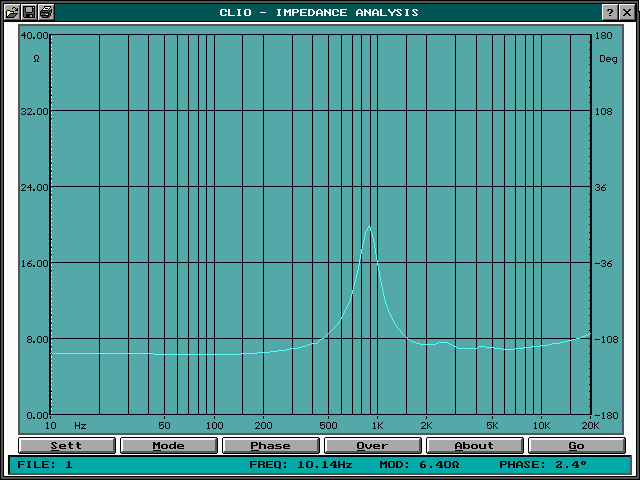The height and width of the screenshot is (480, 640).
Task: Click the Hz unit label on frequency axis
Action: (80, 426)
